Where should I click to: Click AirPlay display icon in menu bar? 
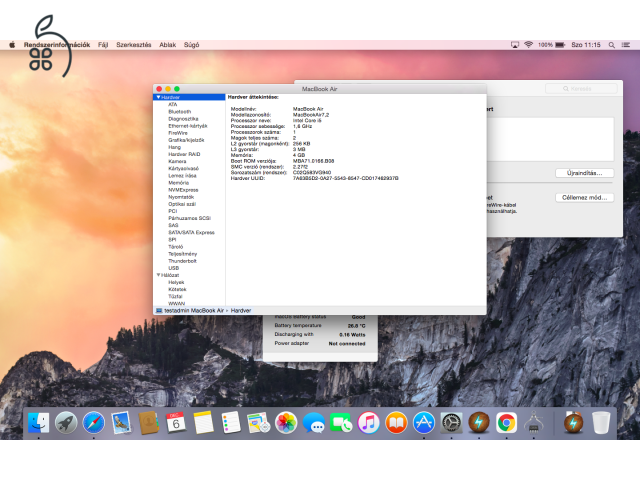click(515, 45)
